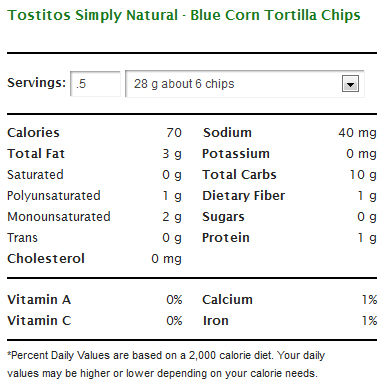Select the Sodium label
386x386 pixels.
(x=227, y=133)
